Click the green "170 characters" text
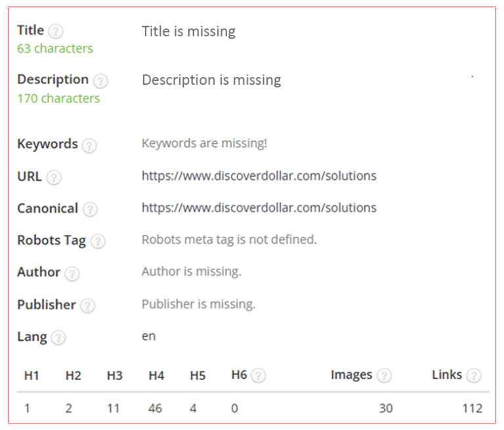 click(x=58, y=98)
